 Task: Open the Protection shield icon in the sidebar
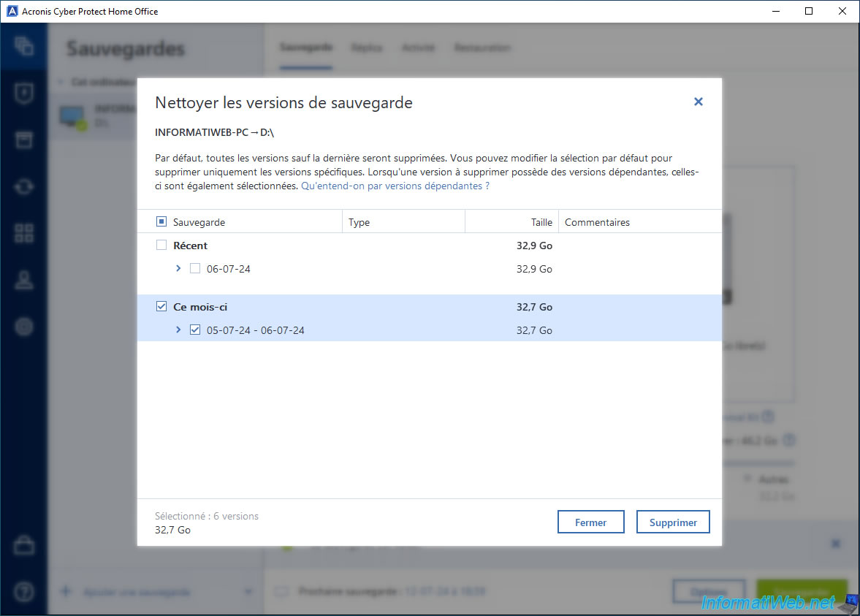point(24,94)
